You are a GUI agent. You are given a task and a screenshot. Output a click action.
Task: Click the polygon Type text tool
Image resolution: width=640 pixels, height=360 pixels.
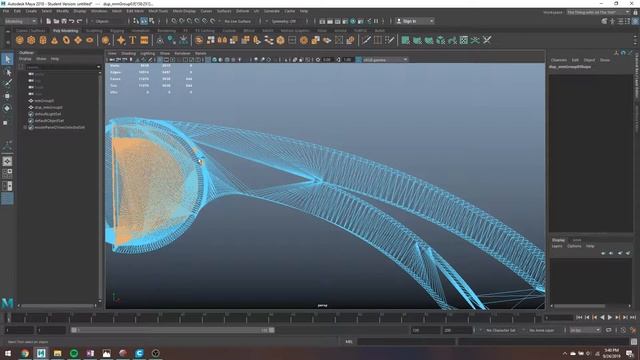[x=133, y=40]
